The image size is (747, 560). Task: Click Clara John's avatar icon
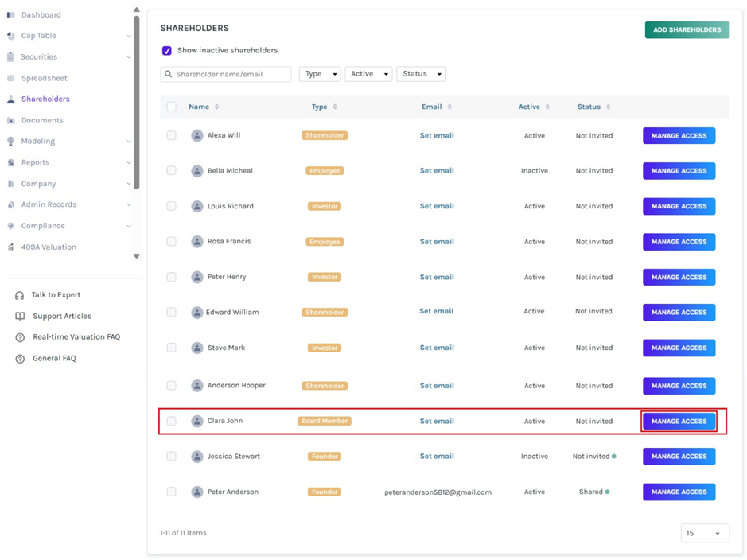(x=196, y=421)
